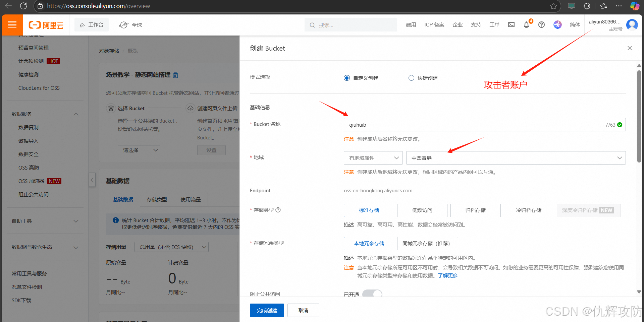The image size is (644, 322).
Task: Open the help question mark icon
Action: [x=541, y=25]
